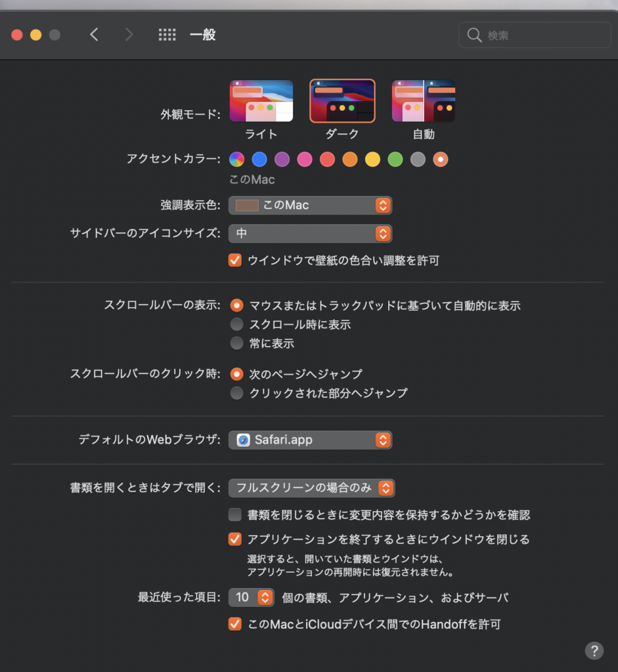Choose the orange accent color
The height and width of the screenshot is (672, 618).
click(x=350, y=159)
